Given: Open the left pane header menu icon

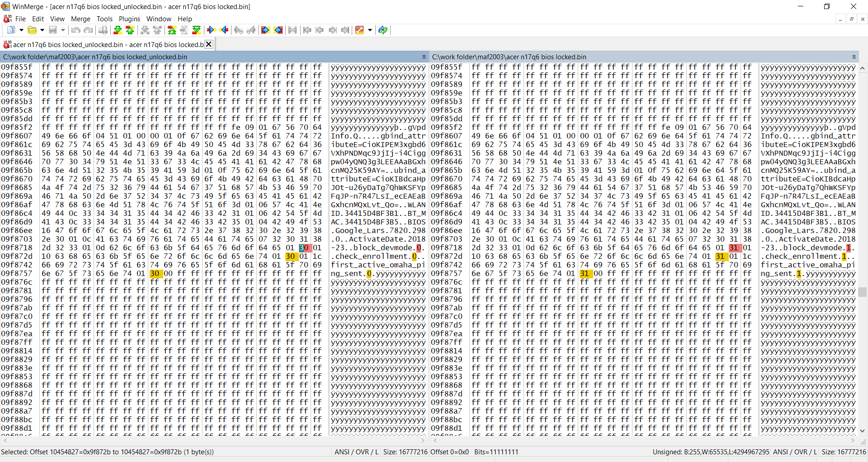Looking at the screenshot, I should point(424,57).
